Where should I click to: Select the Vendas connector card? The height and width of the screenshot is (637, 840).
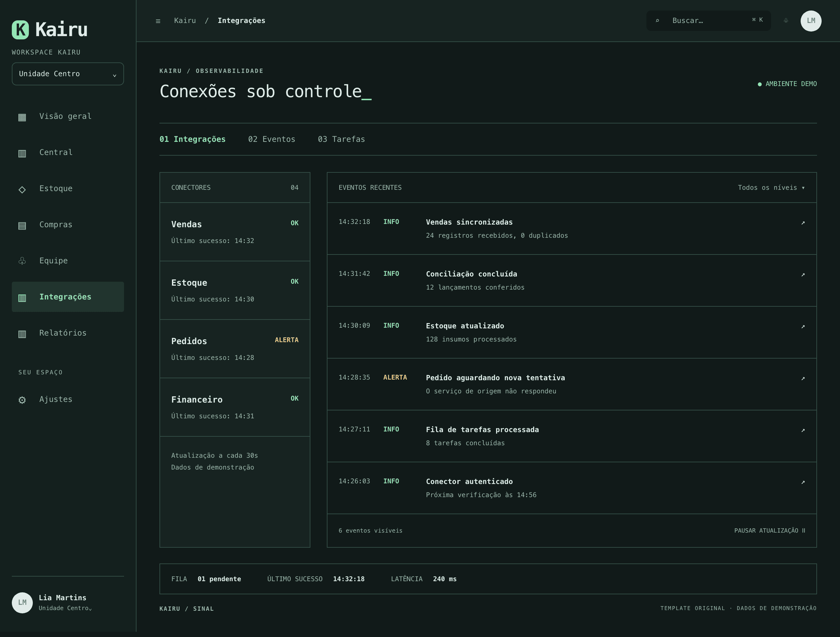tap(235, 232)
